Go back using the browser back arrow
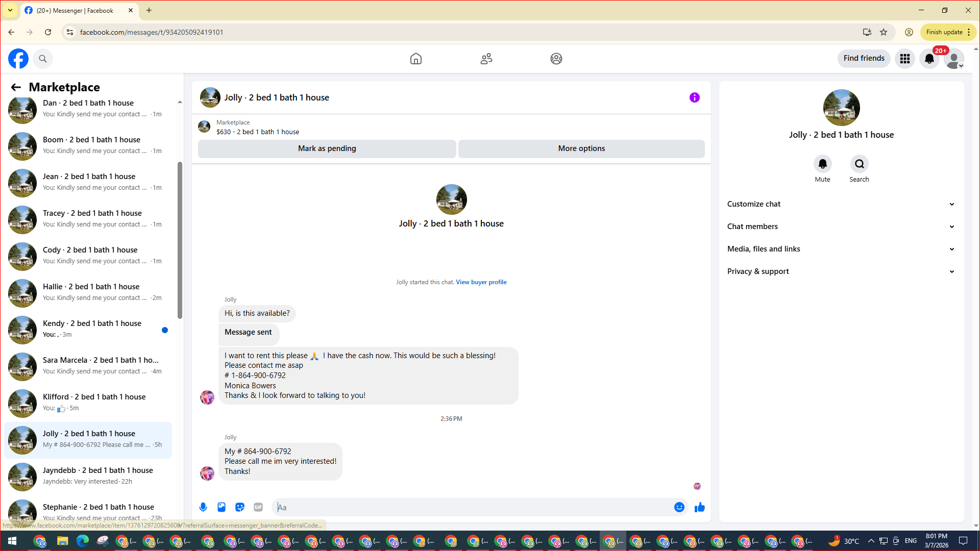 pyautogui.click(x=11, y=32)
